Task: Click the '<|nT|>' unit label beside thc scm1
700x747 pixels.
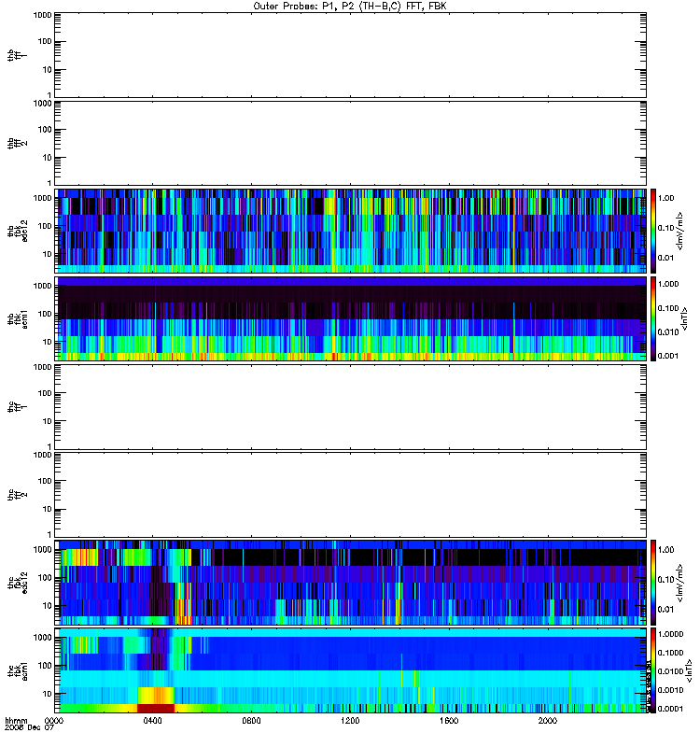Action: 689,670
